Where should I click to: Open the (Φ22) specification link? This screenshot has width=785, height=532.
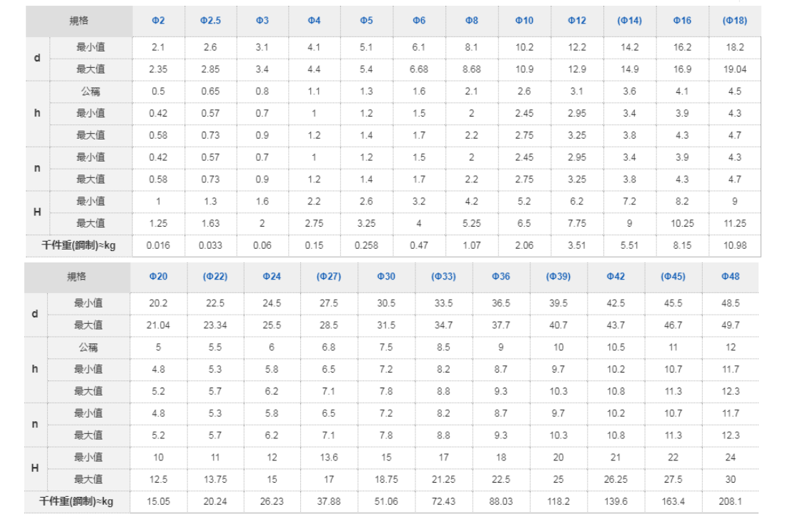coord(215,276)
